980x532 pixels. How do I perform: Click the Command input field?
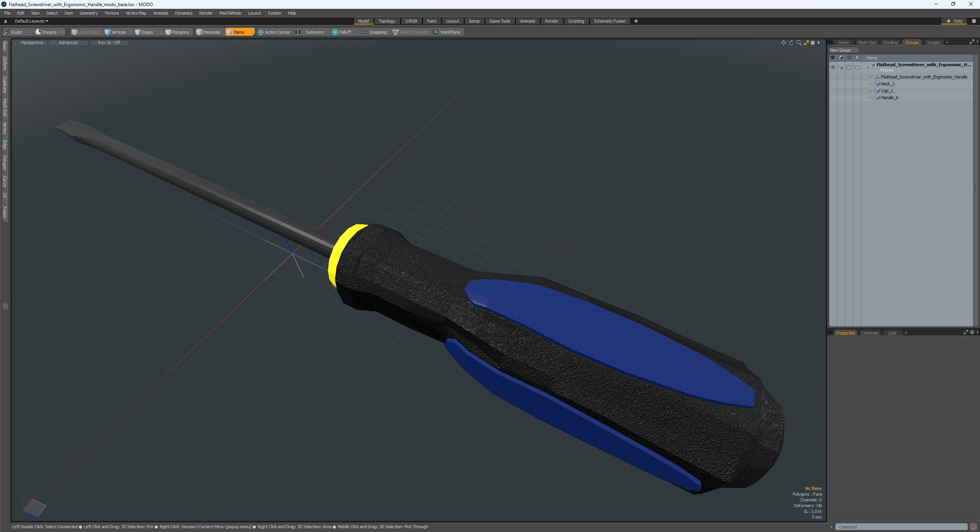point(900,527)
